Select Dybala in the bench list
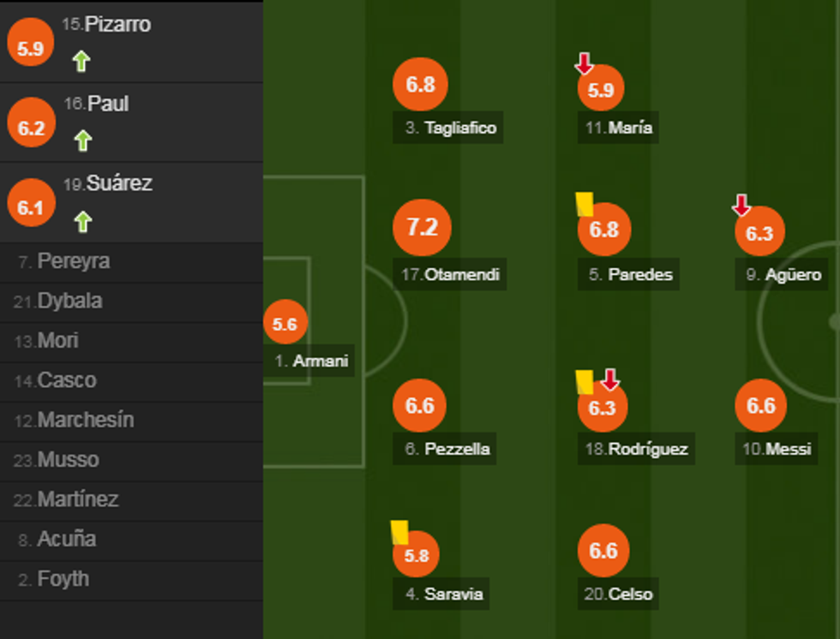The image size is (840, 639). (69, 302)
